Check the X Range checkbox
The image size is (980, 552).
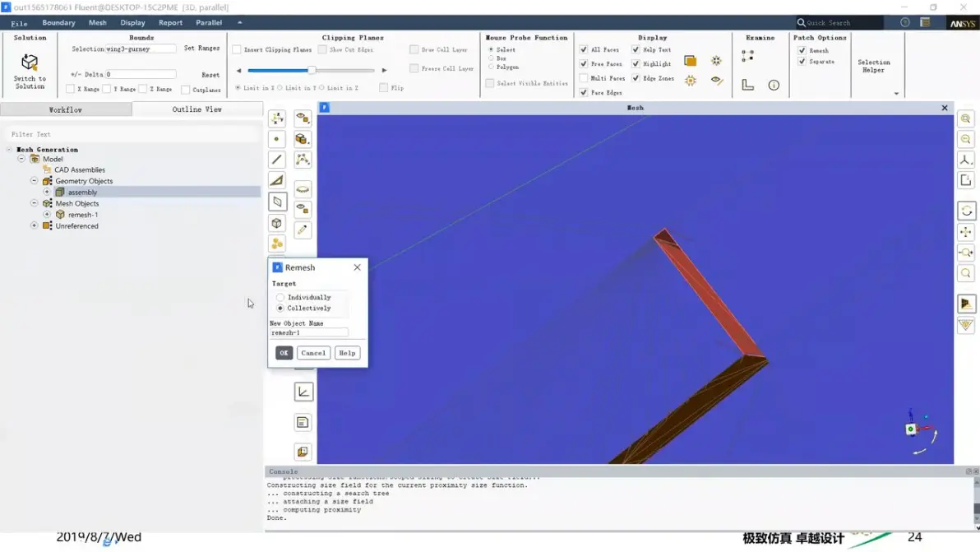click(x=70, y=89)
